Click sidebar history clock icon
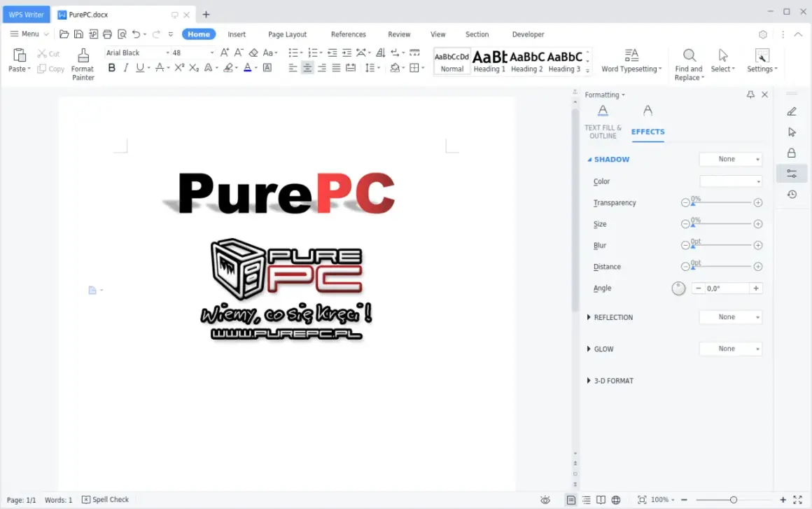Image resolution: width=812 pixels, height=509 pixels. tap(792, 194)
